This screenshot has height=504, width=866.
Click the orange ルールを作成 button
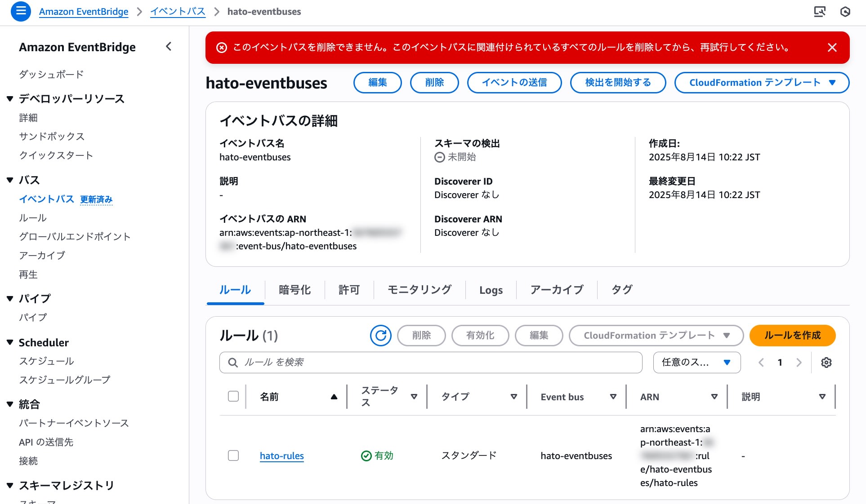[793, 336]
